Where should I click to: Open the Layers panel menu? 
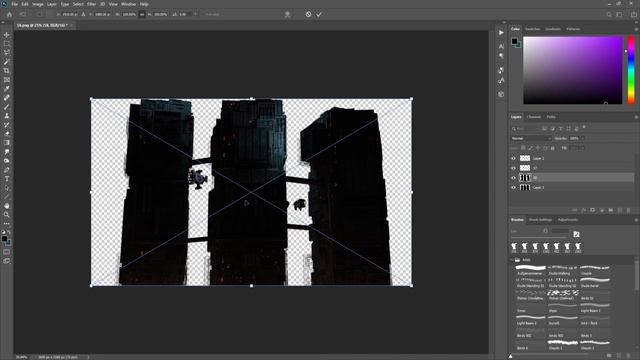point(636,117)
